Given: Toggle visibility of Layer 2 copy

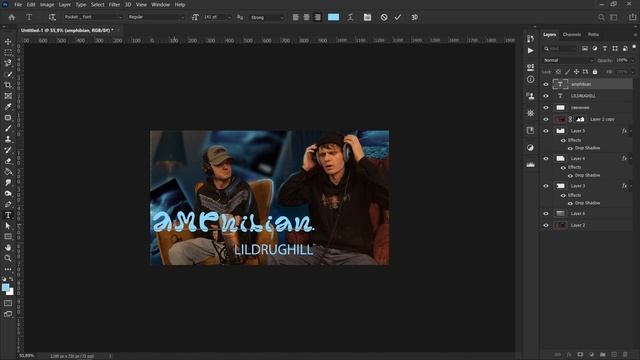Looking at the screenshot, I should pyautogui.click(x=546, y=119).
